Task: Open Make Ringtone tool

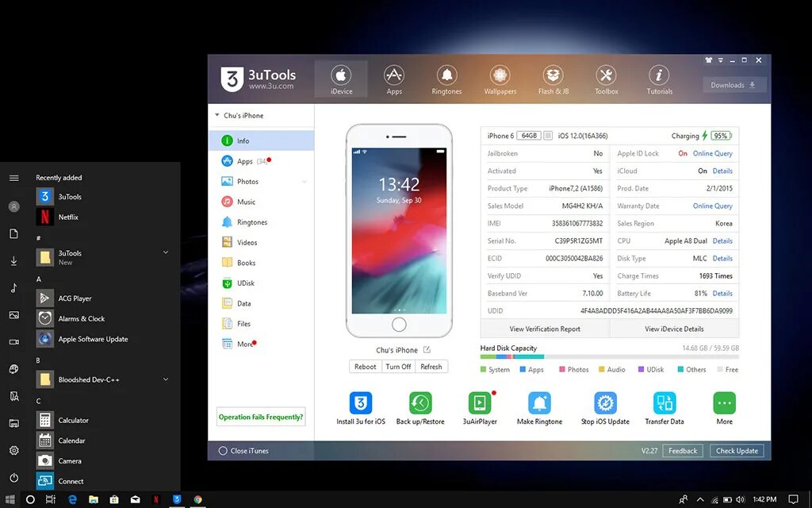Action: click(x=539, y=409)
